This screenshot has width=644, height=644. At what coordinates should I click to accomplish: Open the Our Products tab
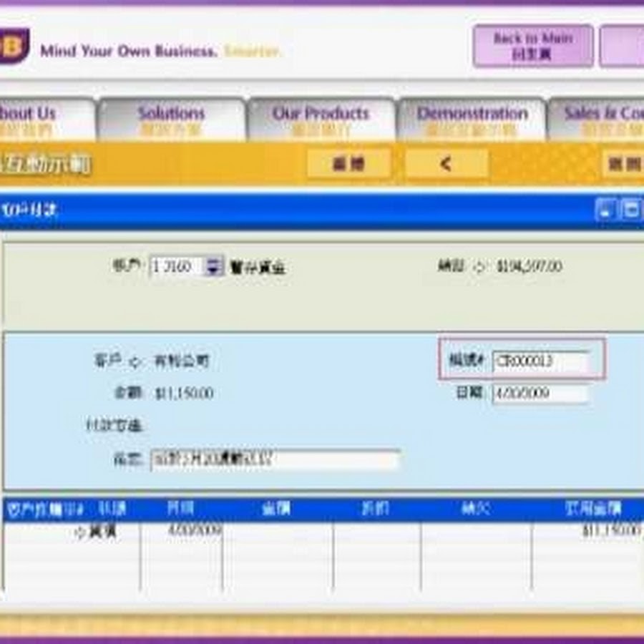[321, 120]
